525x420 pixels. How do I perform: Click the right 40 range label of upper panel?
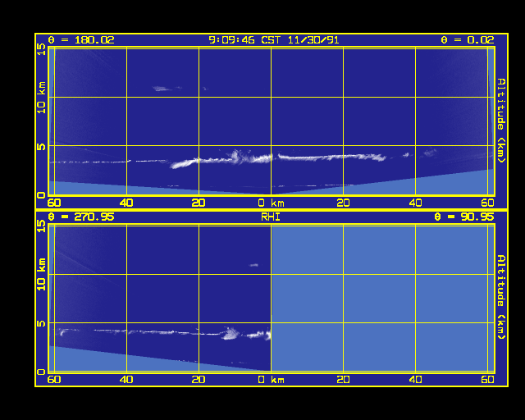tap(416, 203)
